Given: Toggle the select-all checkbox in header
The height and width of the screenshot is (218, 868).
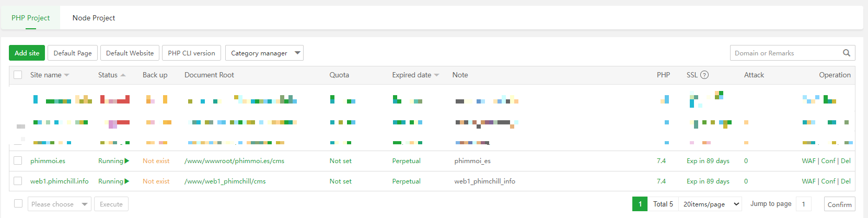Looking at the screenshot, I should coord(18,75).
